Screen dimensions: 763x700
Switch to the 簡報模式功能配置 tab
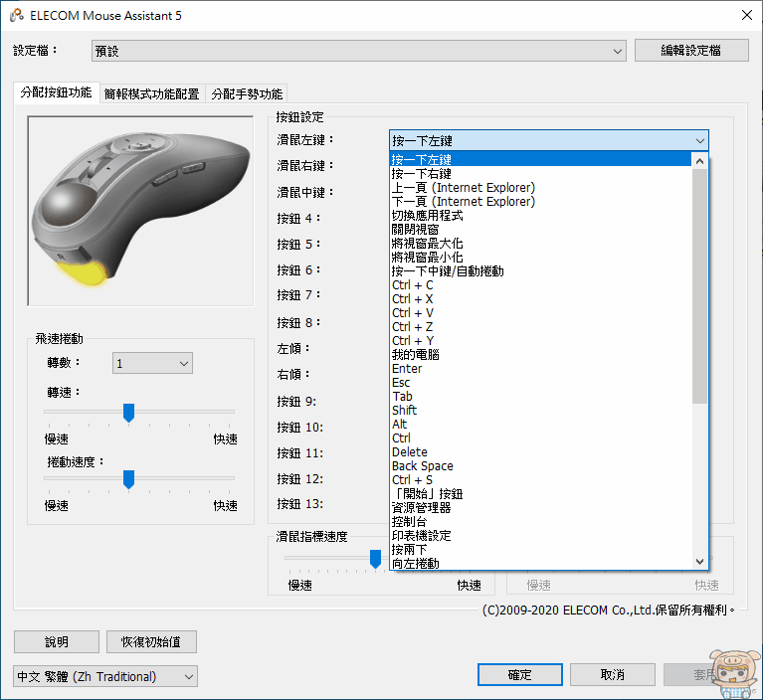click(152, 93)
